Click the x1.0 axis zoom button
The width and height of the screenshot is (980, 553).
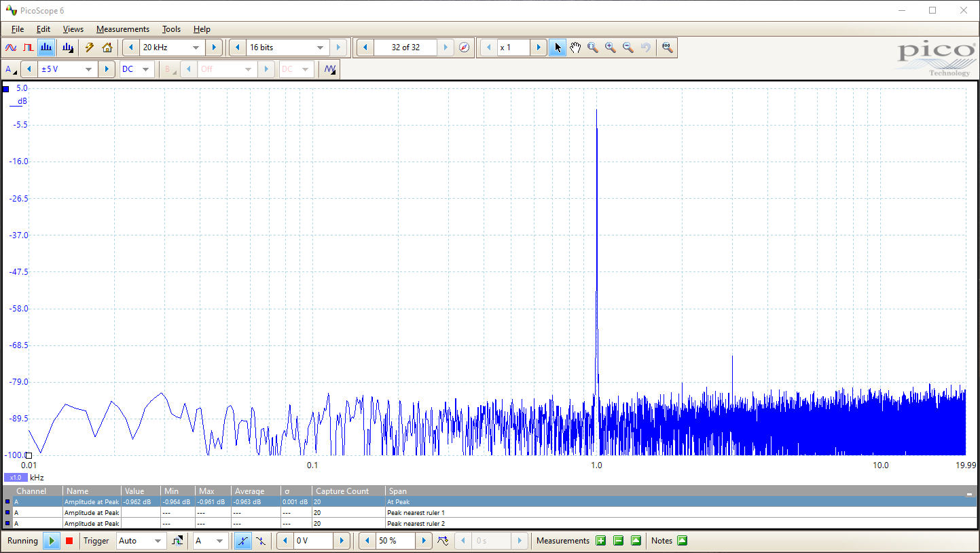point(16,478)
